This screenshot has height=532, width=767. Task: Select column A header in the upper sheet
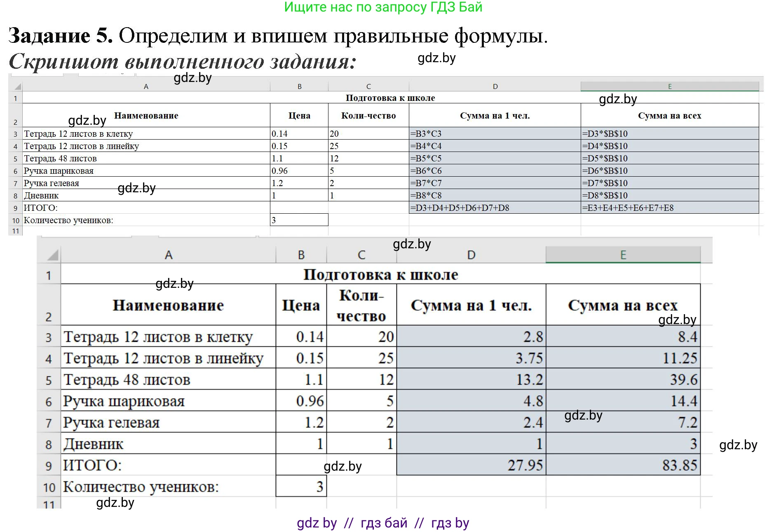(146, 86)
